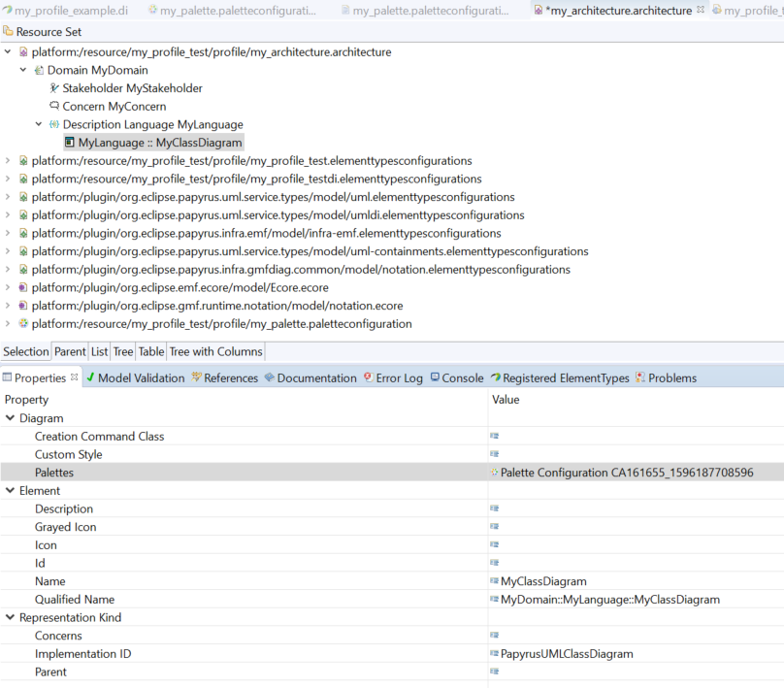This screenshot has height=688, width=784.
Task: Click the Domain MyDomain icon
Action: click(x=39, y=70)
